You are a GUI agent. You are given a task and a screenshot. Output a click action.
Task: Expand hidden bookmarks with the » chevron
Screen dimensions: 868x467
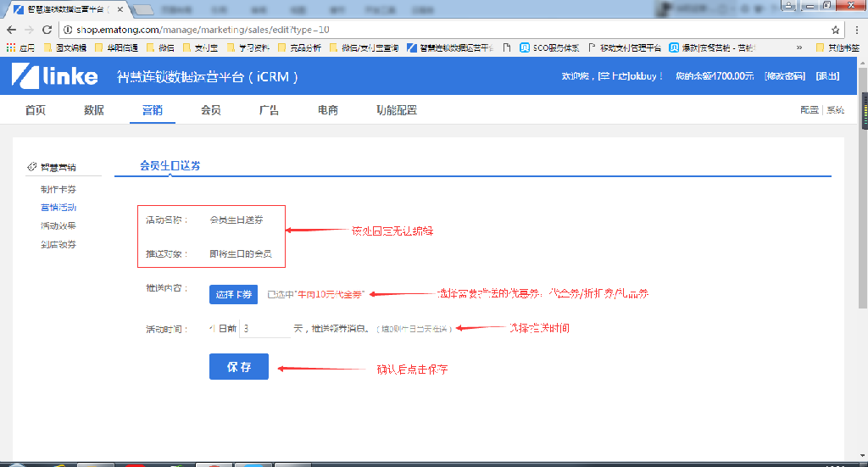point(798,48)
